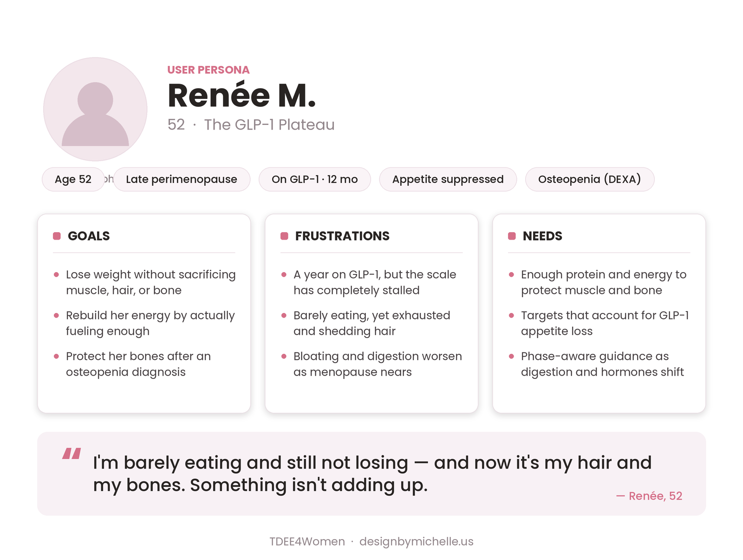
Task: Click 'The GLP-1 Plateau' subtitle
Action: click(x=269, y=124)
